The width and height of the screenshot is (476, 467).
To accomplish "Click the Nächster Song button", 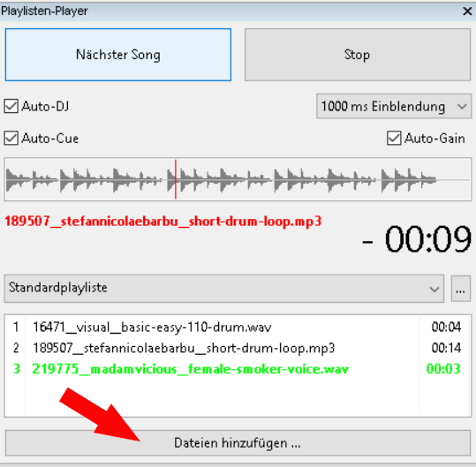I will [x=118, y=55].
